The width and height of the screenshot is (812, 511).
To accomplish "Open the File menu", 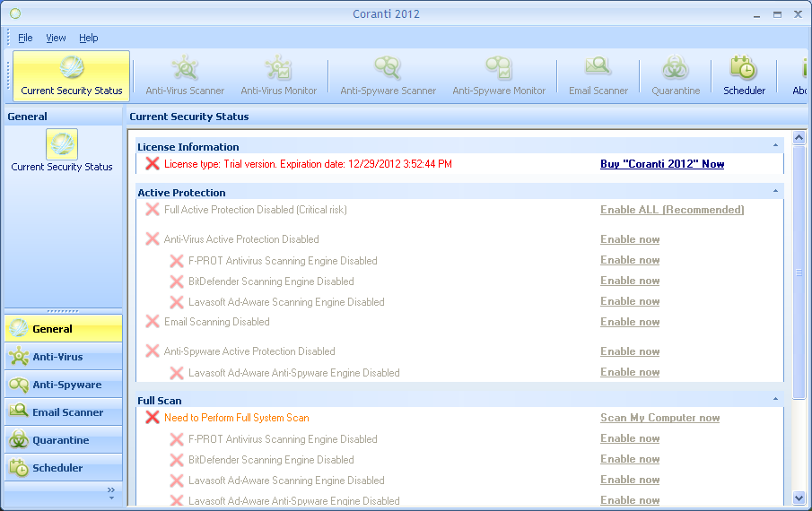I will click(x=25, y=38).
